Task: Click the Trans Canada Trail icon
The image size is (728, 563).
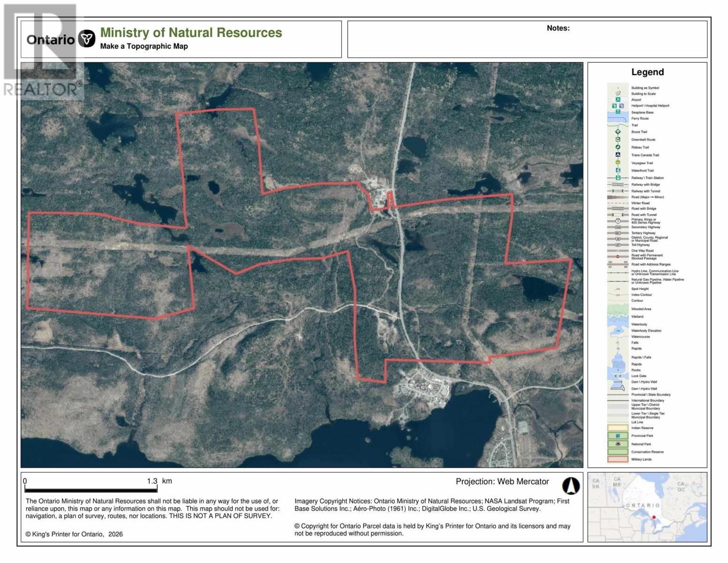Action: [618, 155]
